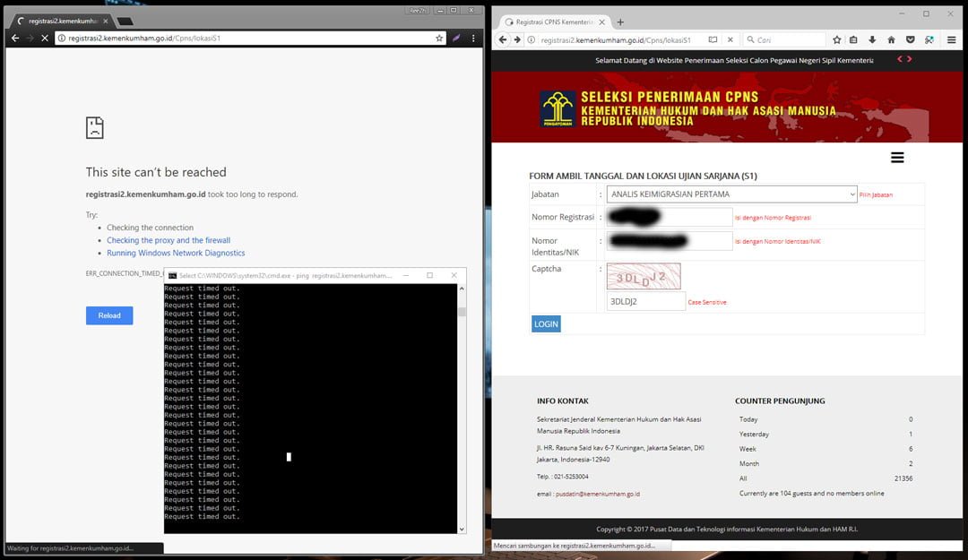Close the registrasi2.kemenkumham tab in Chrome
Image resolution: width=968 pixels, height=560 pixels.
[106, 21]
